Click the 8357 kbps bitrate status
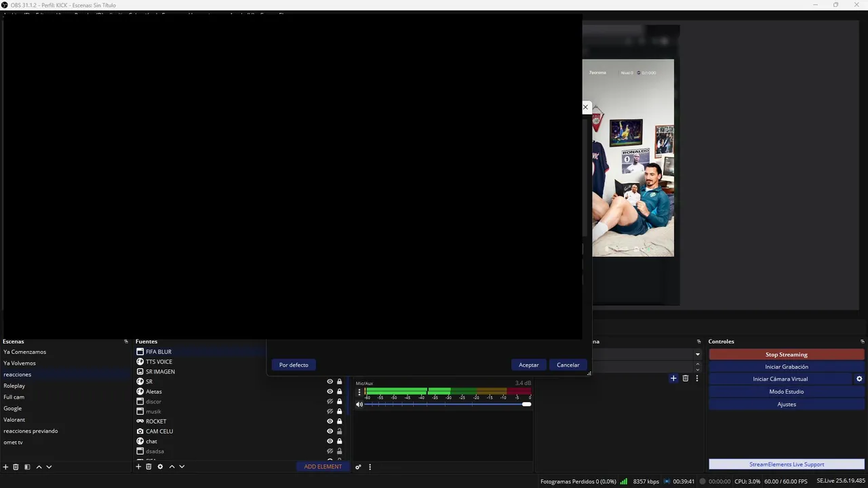The image size is (868, 488). coord(646,481)
